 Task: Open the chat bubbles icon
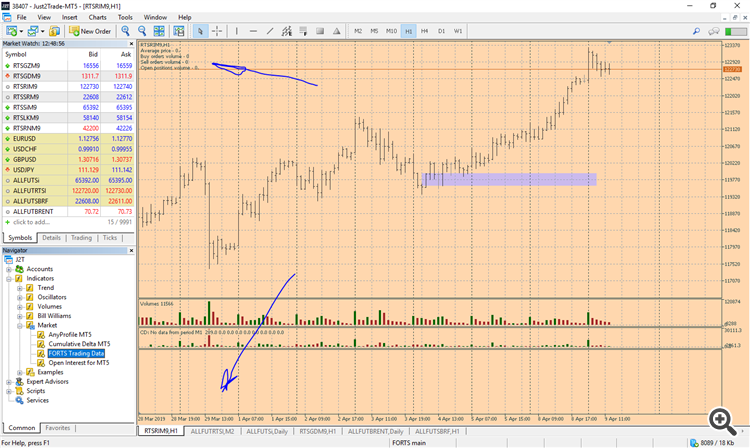pos(714,31)
